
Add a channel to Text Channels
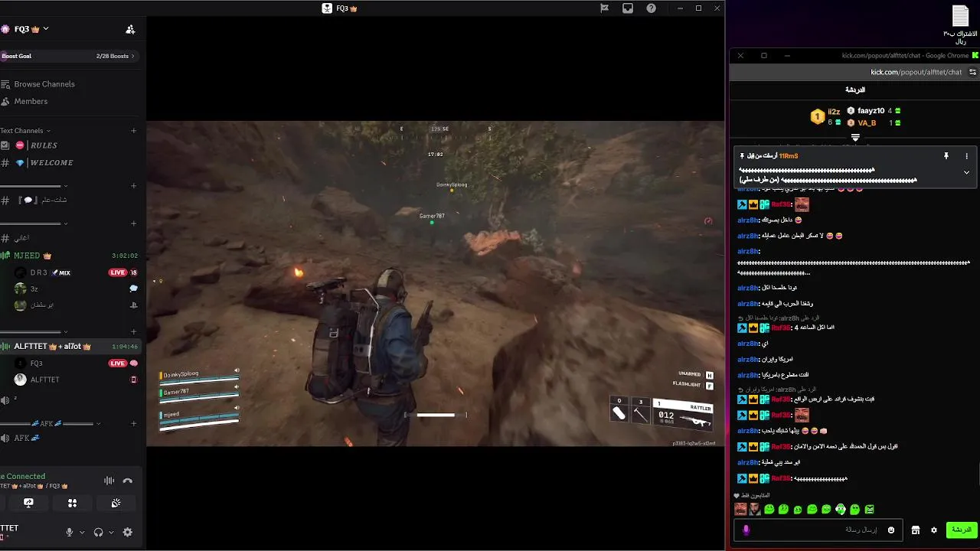click(133, 131)
